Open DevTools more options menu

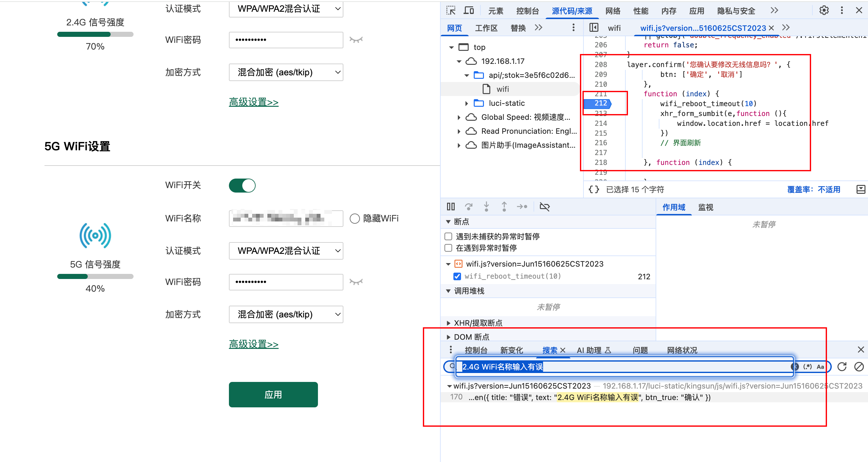842,10
